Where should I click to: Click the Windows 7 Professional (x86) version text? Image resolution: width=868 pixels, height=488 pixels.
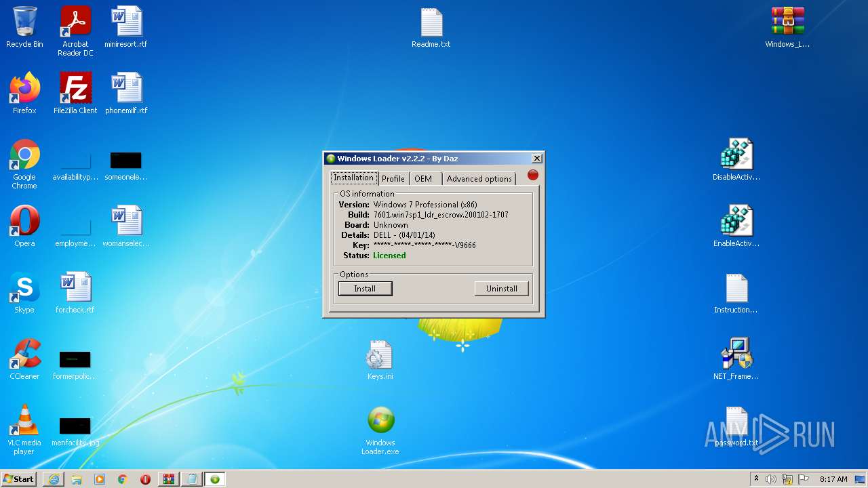(x=425, y=205)
